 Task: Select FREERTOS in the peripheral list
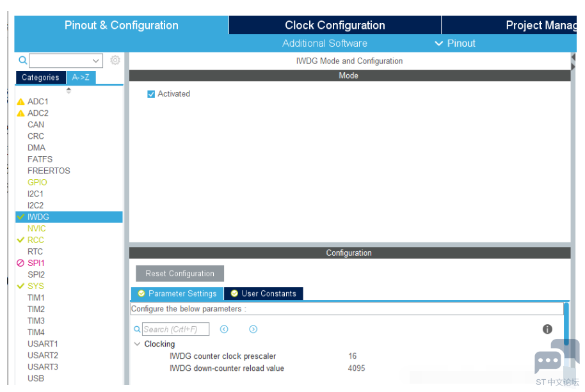click(49, 171)
